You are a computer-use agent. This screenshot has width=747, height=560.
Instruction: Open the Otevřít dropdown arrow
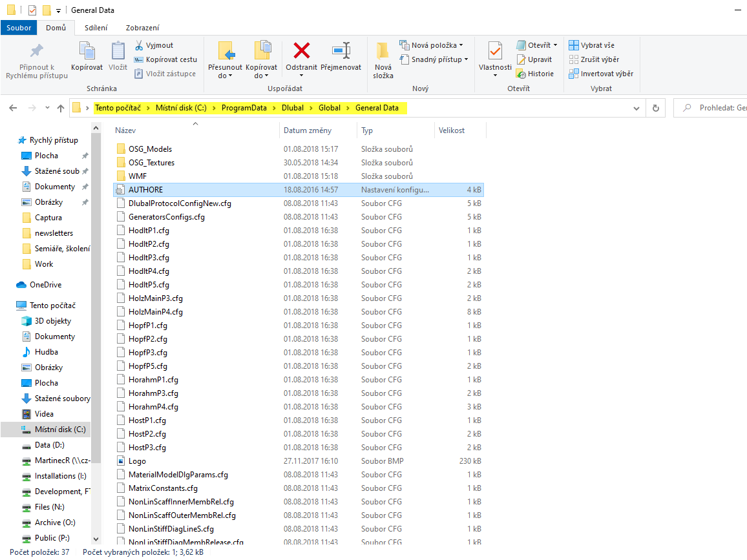click(555, 44)
